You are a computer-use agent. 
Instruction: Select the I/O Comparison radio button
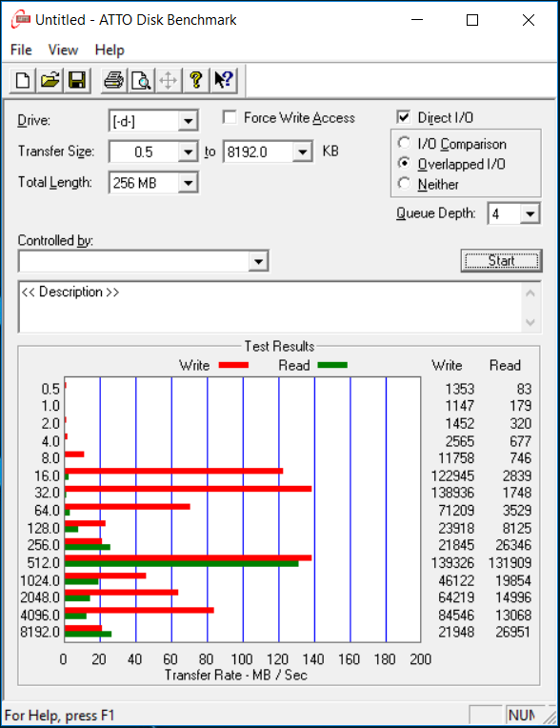404,143
